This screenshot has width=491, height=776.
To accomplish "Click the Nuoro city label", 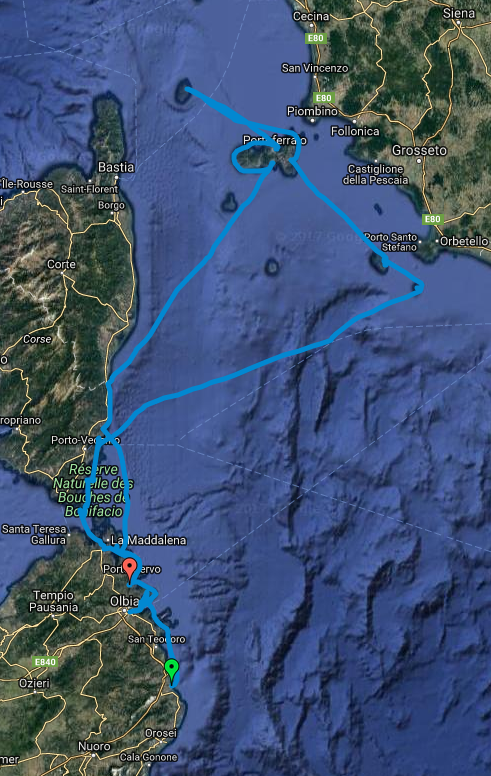I will 94,746.
